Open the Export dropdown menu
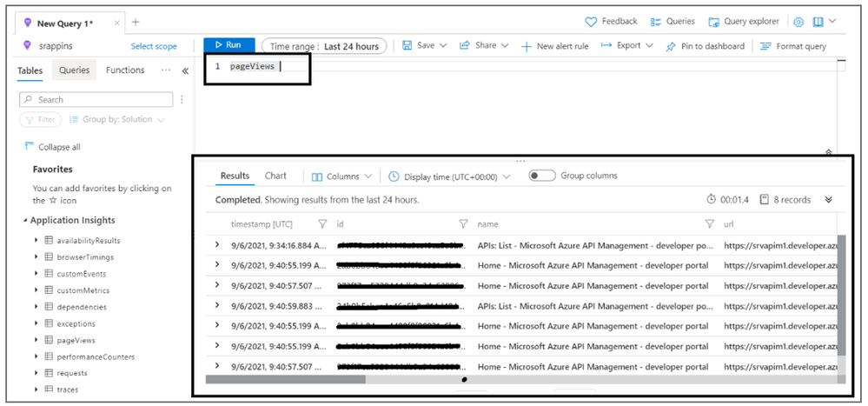Viewport: 868px width, 406px height. click(627, 46)
